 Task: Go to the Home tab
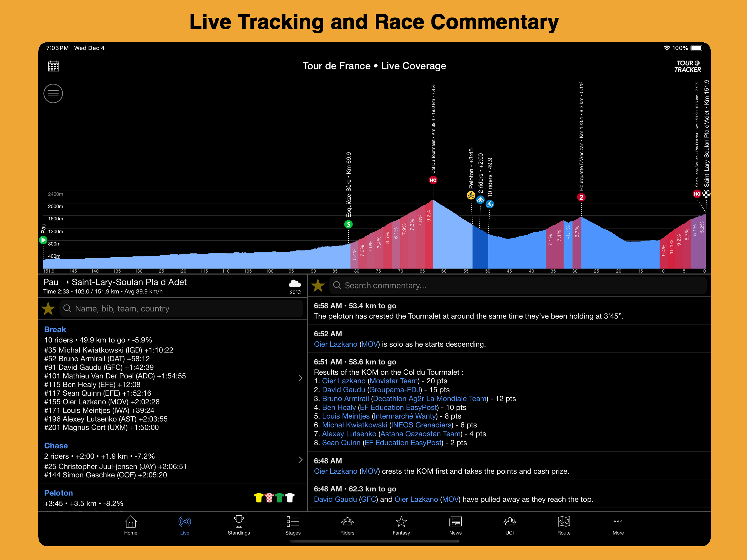tap(131, 526)
